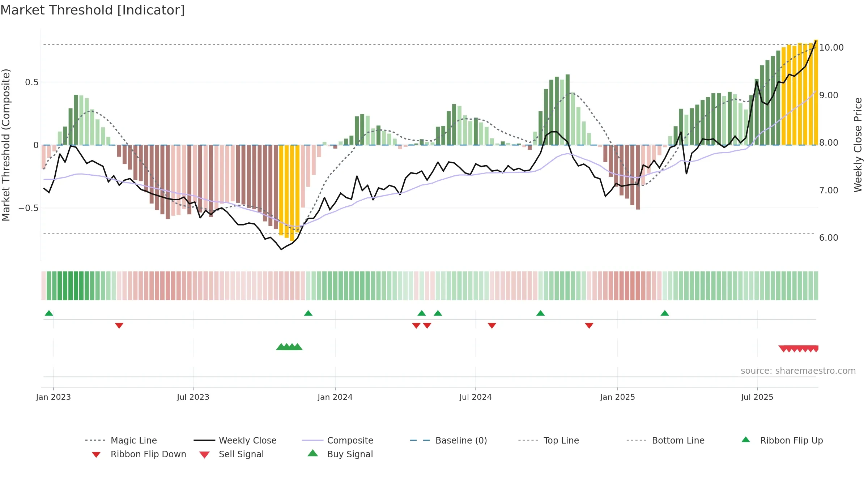Toggle the Sell Signal legend entry
This screenshot has width=868, height=488.
(x=231, y=454)
